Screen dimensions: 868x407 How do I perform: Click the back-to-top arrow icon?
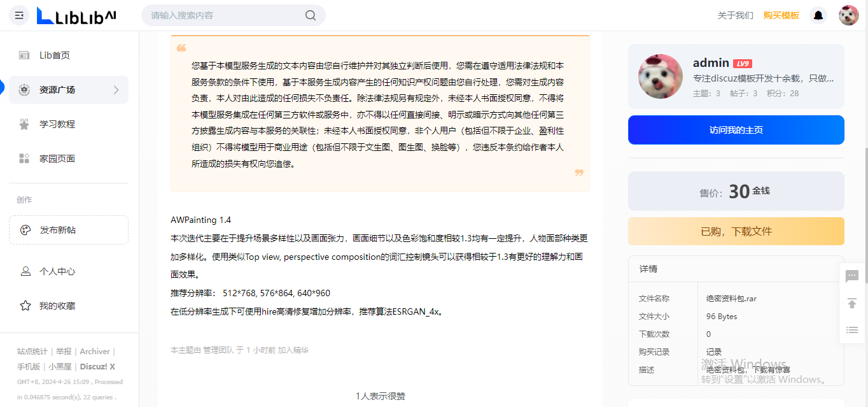point(852,303)
